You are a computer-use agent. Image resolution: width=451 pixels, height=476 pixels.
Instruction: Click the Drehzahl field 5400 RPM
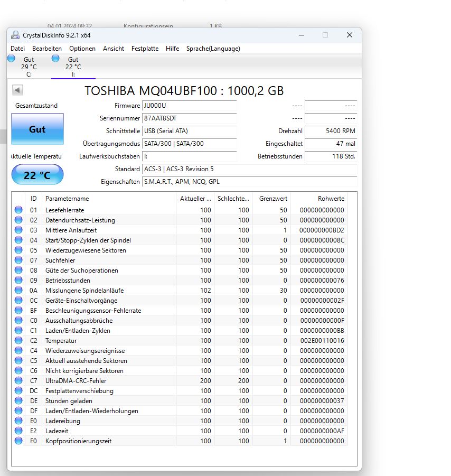point(331,131)
